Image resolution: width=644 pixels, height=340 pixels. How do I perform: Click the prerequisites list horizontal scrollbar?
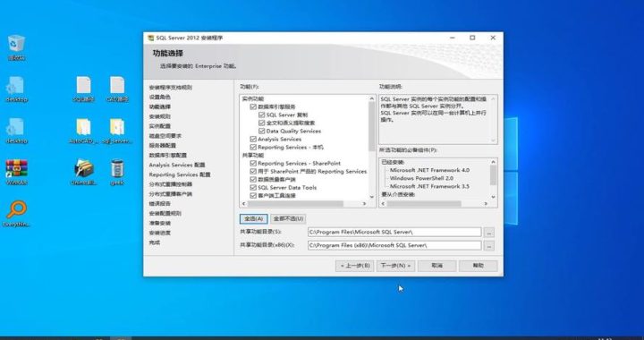424,204
